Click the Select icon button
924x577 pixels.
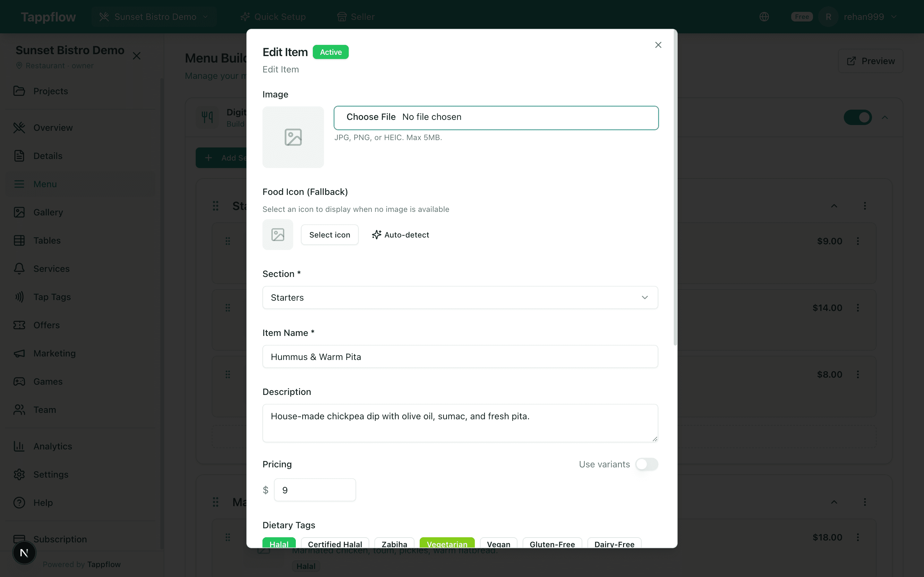[x=329, y=235]
